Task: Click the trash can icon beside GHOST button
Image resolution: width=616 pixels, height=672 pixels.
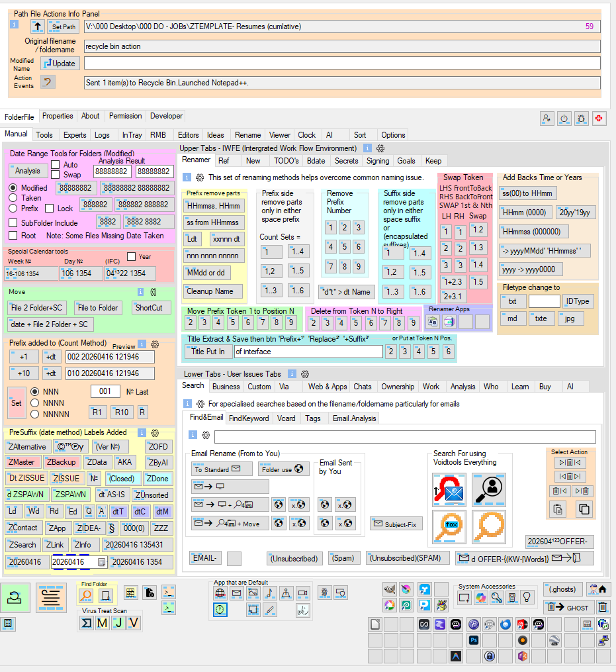Action: (603, 607)
